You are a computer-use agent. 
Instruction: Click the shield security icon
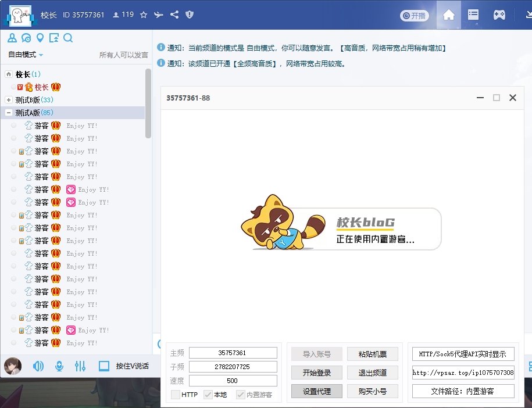pos(190,15)
